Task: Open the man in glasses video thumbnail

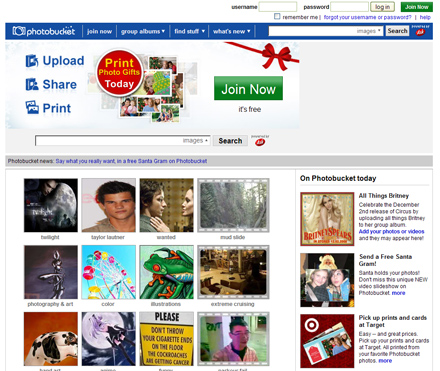Action: (233, 339)
